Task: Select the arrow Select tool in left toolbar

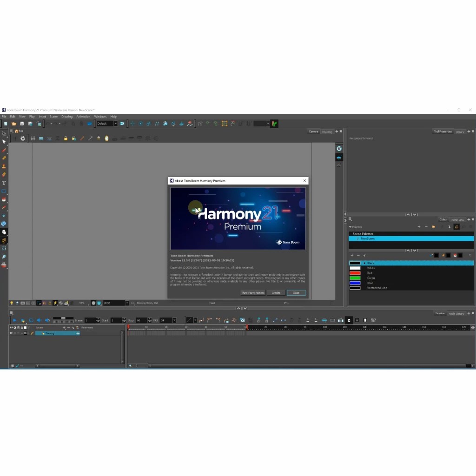Action: click(4, 142)
